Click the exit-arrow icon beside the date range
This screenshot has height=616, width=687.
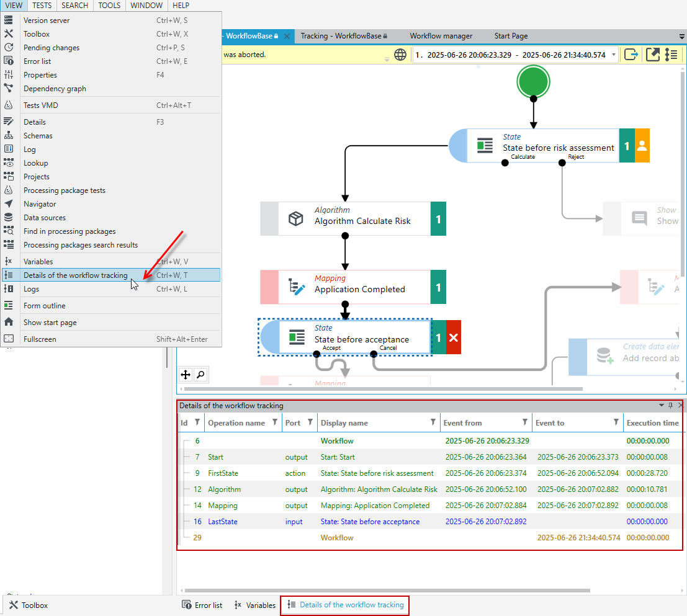click(631, 55)
